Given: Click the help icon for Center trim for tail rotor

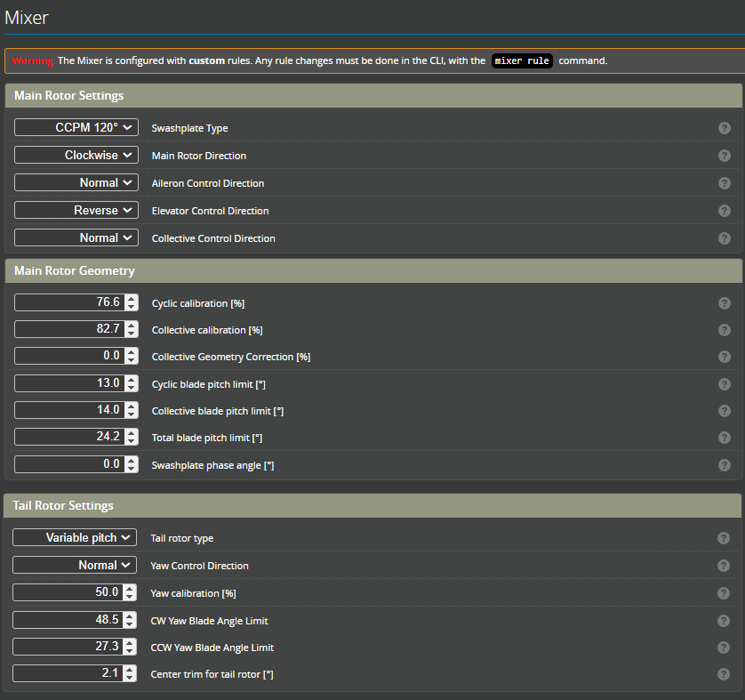Looking at the screenshot, I should coord(724,673).
